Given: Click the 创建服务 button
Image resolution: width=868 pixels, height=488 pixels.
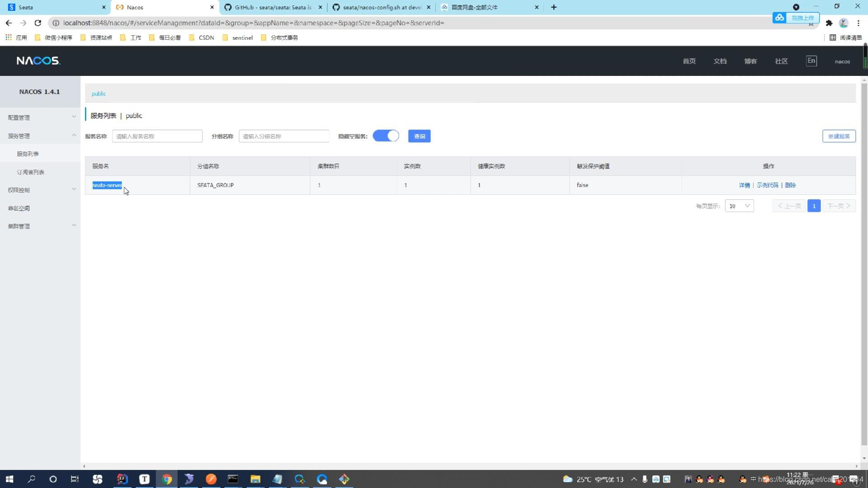Looking at the screenshot, I should pos(839,136).
